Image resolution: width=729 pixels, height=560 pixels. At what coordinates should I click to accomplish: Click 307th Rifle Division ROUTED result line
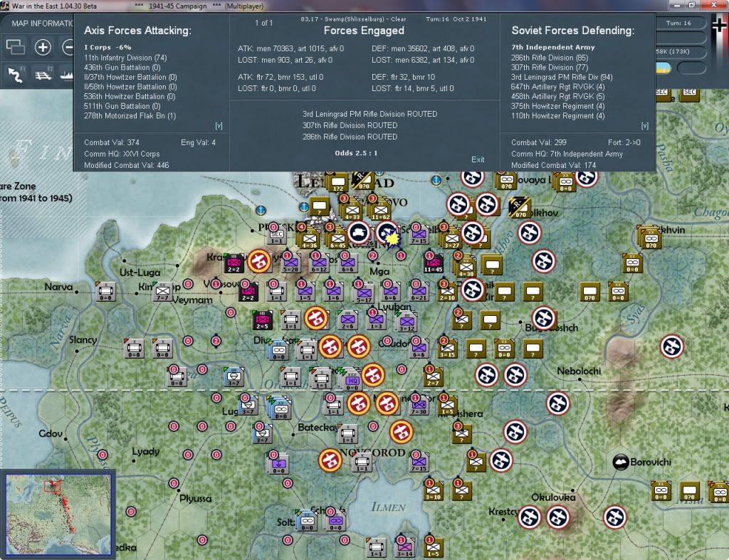click(x=350, y=125)
